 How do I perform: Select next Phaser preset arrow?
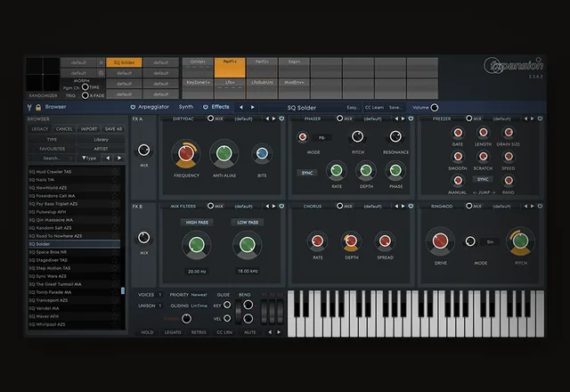tap(403, 118)
